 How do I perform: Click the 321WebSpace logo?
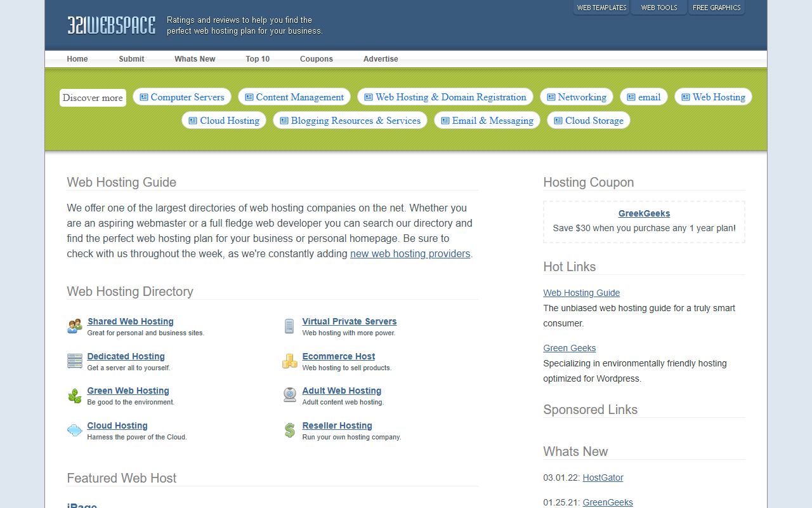[111, 25]
